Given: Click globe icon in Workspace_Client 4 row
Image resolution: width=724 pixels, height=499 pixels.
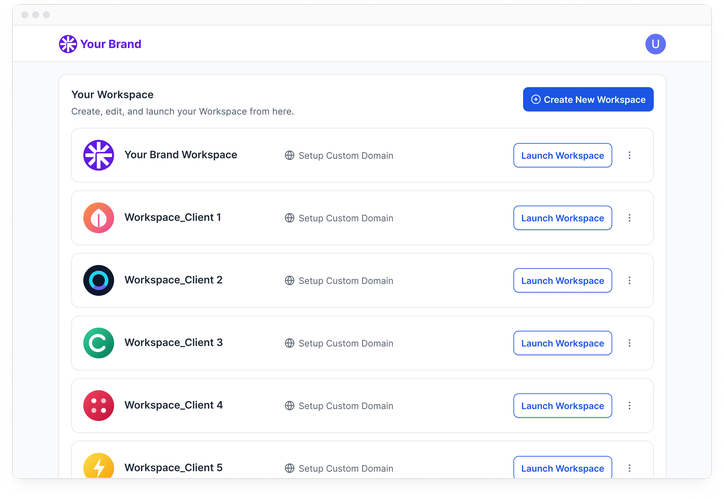Looking at the screenshot, I should click(x=290, y=406).
